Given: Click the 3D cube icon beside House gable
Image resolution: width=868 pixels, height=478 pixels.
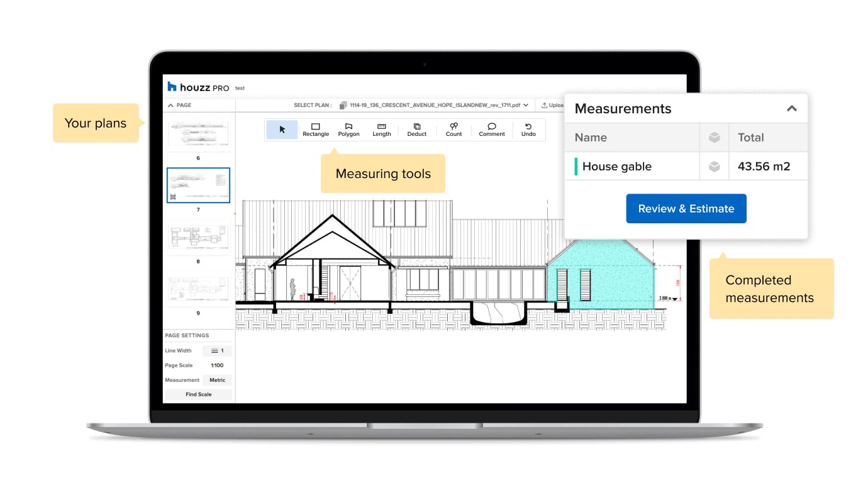Looking at the screenshot, I should click(714, 167).
